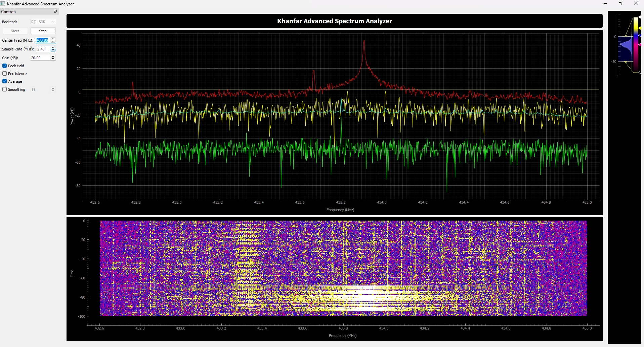
Task: Click the Time axis label on waterfall
Action: [x=72, y=273]
